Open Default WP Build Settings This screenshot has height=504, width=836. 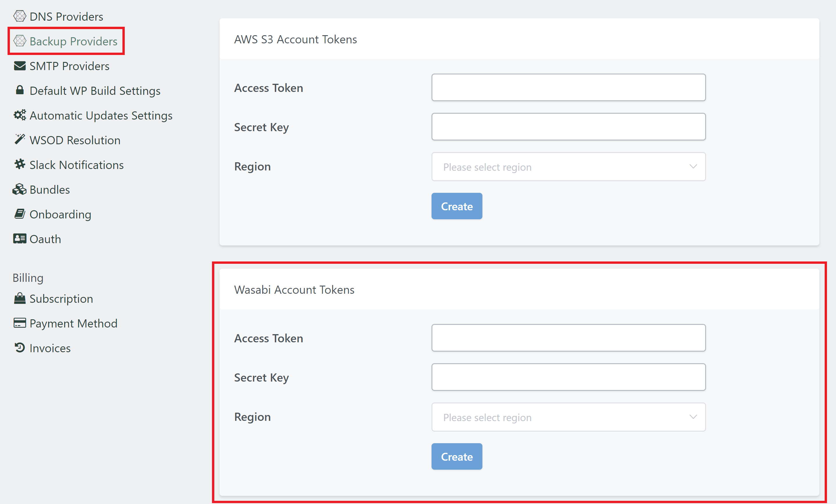click(x=95, y=91)
